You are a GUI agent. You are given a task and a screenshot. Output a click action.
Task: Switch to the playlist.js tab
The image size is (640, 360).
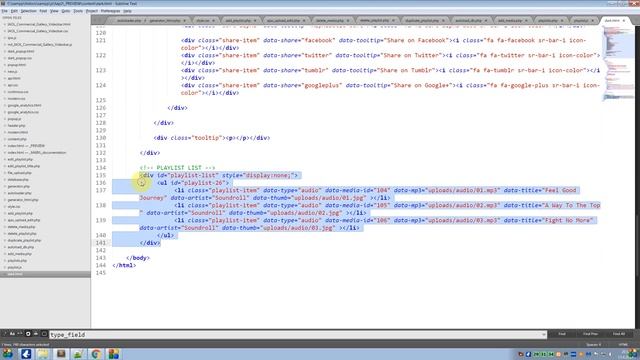point(581,20)
